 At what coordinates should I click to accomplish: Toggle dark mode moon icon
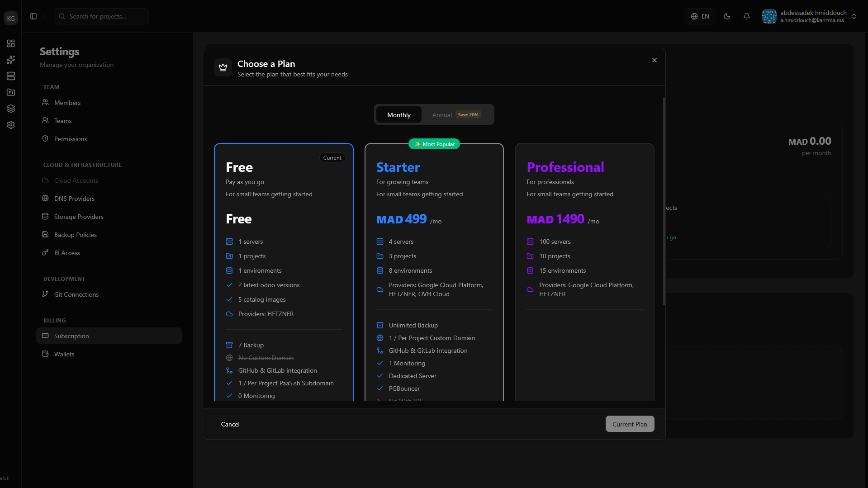click(727, 16)
